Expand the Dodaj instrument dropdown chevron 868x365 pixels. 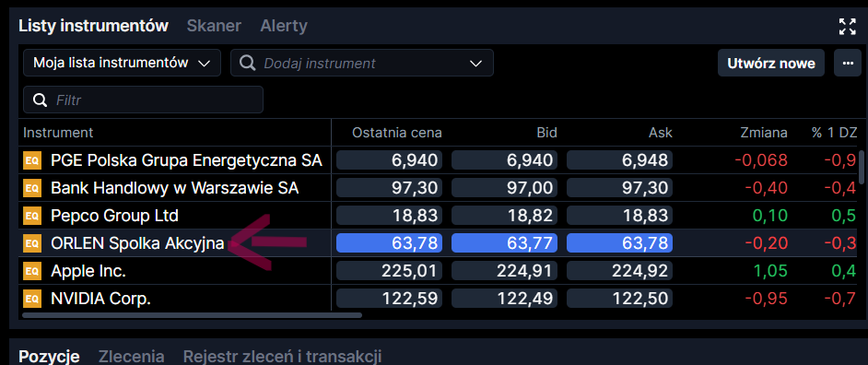point(475,64)
